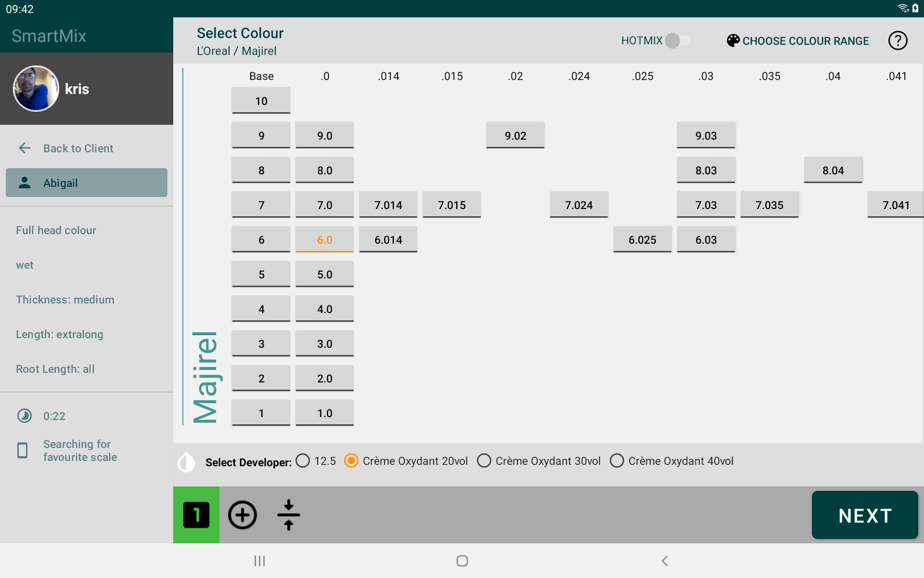Screen dimensions: 924x578
Task: Toggle the HOTMIX switch
Action: point(677,40)
